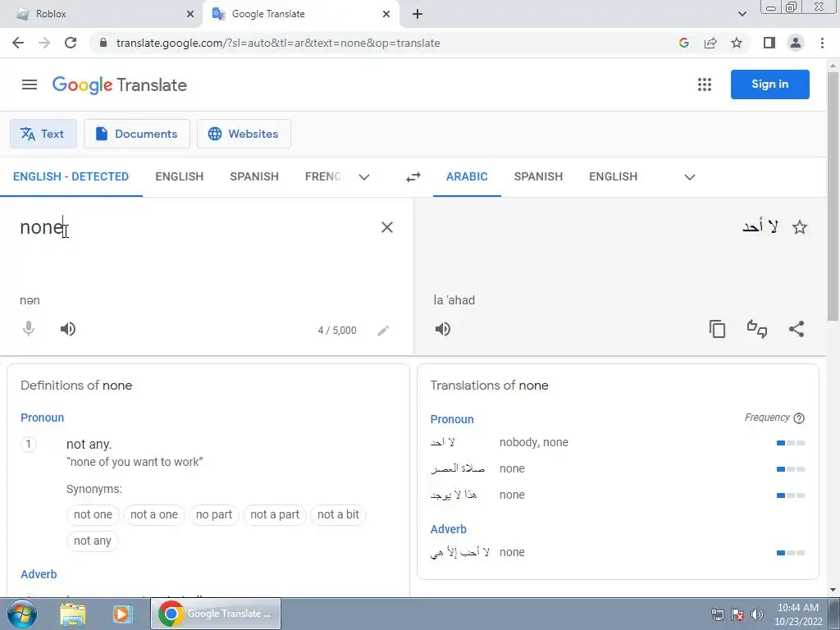
Task: Switch to the Roblox browser tab
Action: pos(102,14)
